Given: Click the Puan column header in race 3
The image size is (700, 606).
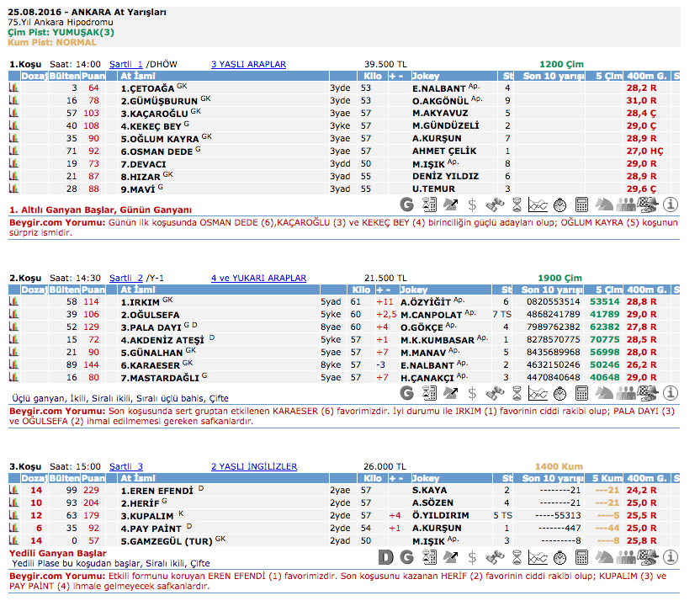Looking at the screenshot, I should 93,478.
